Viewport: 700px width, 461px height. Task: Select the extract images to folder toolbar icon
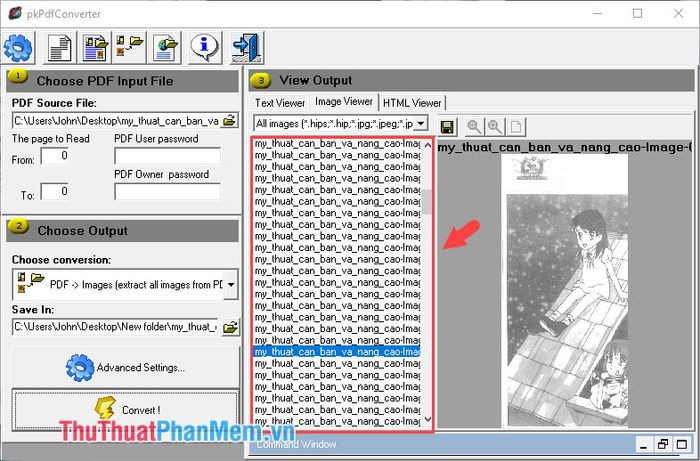coord(129,47)
